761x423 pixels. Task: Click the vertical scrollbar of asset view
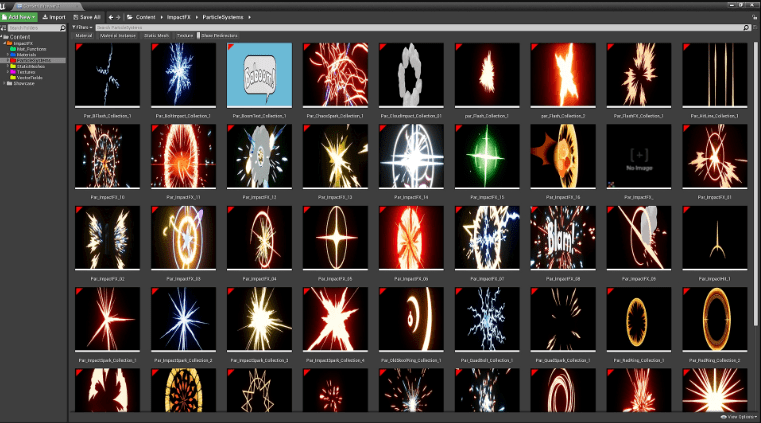click(x=755, y=184)
